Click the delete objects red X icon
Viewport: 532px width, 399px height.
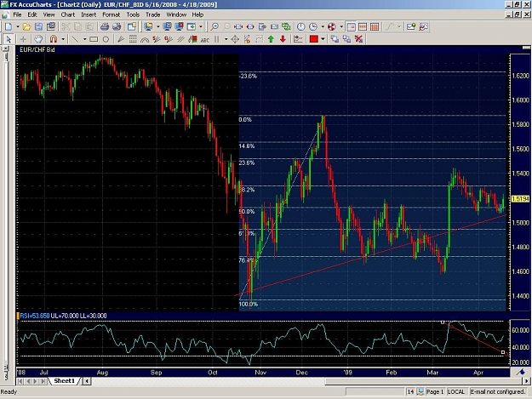[x=358, y=39]
